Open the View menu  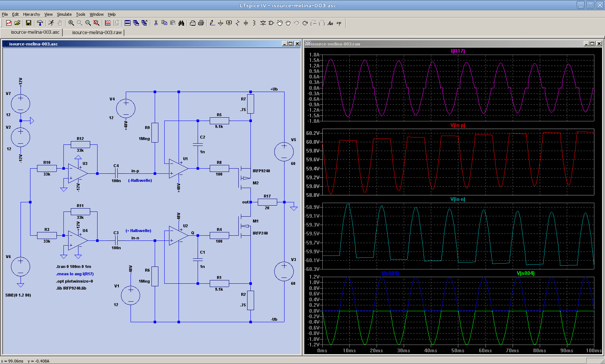(x=48, y=14)
